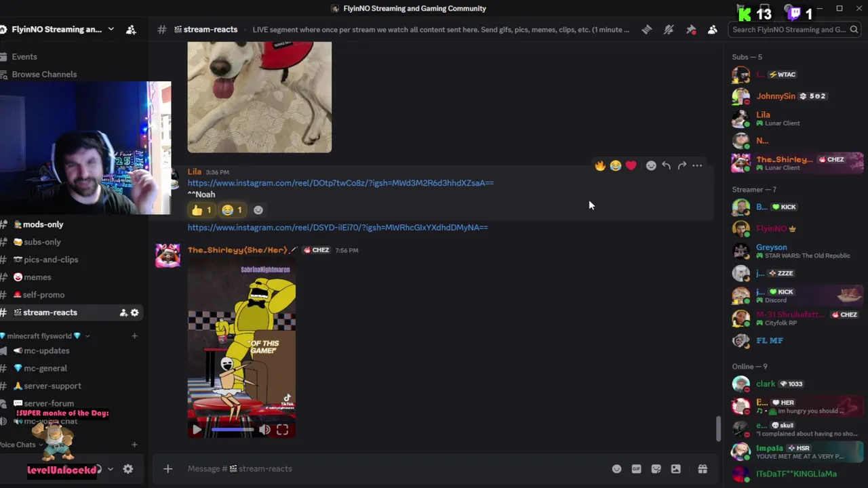Open the image/apps icon in message bar
The width and height of the screenshot is (868, 488).
pyautogui.click(x=675, y=469)
